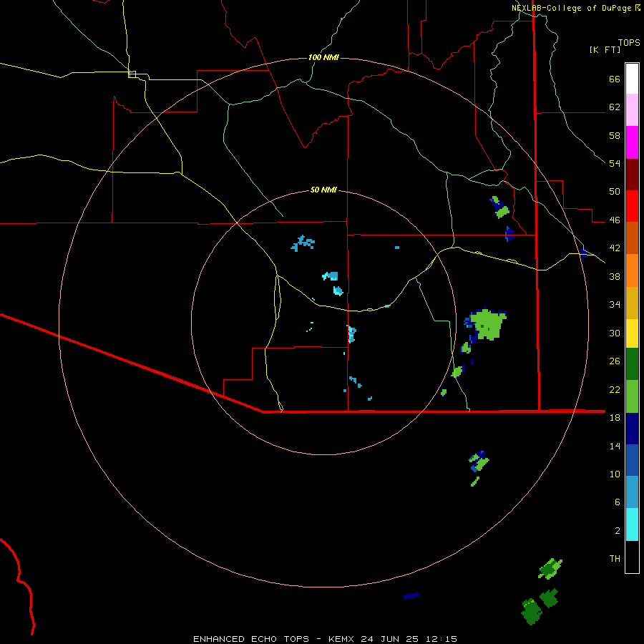Click the '50 NMI' range ring label

click(323, 190)
